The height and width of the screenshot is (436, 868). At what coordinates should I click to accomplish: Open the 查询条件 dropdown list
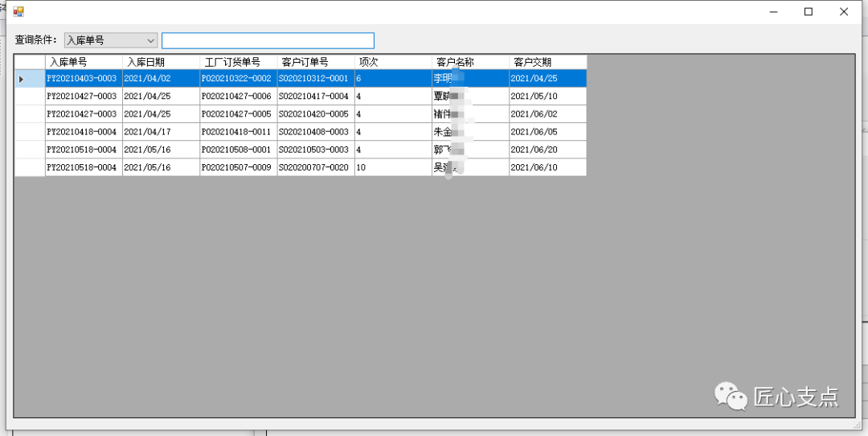coord(150,40)
